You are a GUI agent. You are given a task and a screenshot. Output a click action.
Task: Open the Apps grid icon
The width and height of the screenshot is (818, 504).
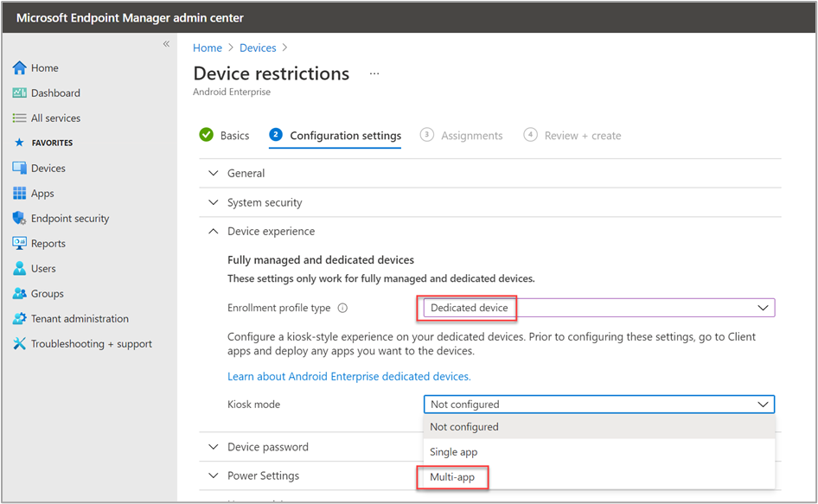coord(20,193)
